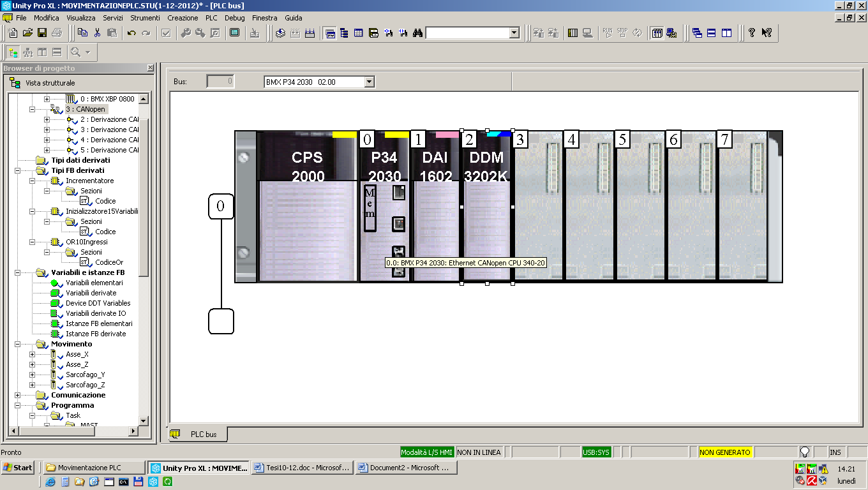Select the CPS 2000 power supply module
The width and height of the screenshot is (868, 490).
(308, 206)
